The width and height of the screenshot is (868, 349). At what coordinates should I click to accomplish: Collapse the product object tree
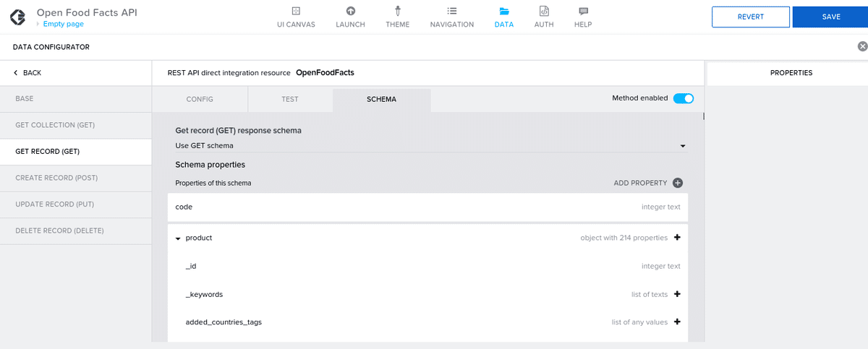tap(178, 238)
